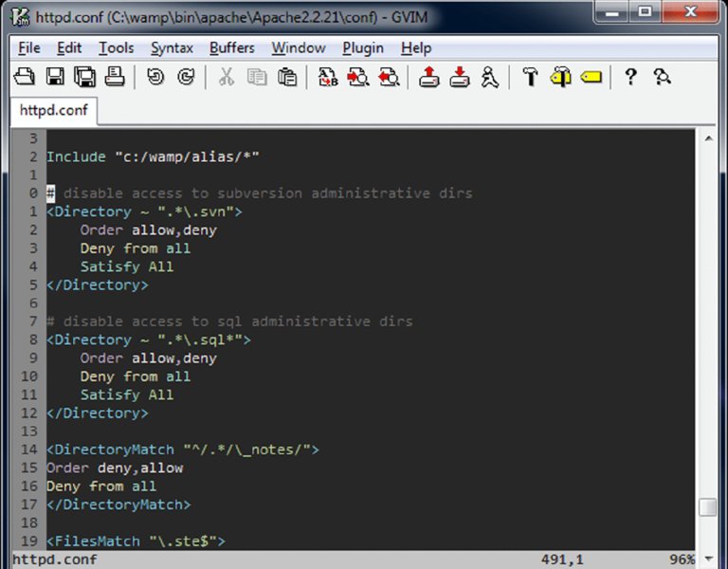Undo the last change
The width and height of the screenshot is (728, 569).
(x=155, y=78)
